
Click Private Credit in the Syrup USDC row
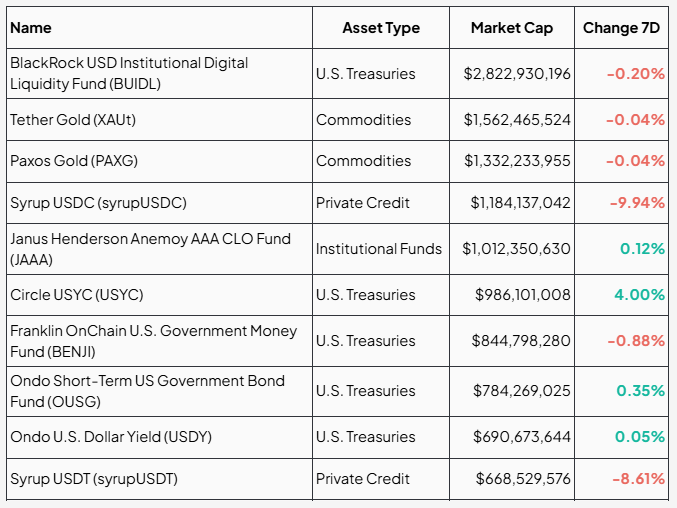coord(363,203)
